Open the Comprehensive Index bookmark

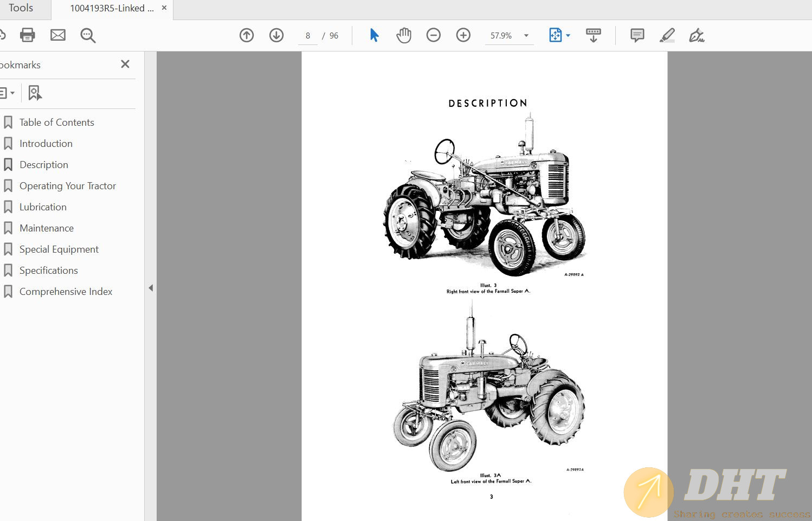point(66,292)
